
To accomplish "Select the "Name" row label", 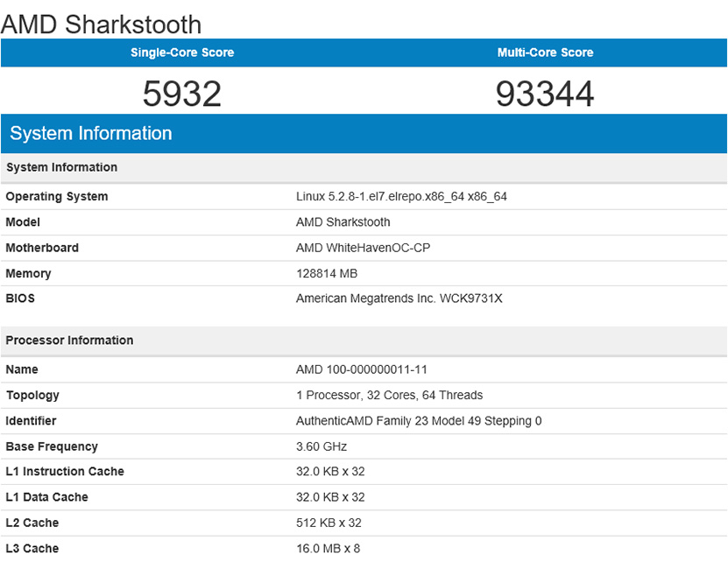I will (22, 369).
